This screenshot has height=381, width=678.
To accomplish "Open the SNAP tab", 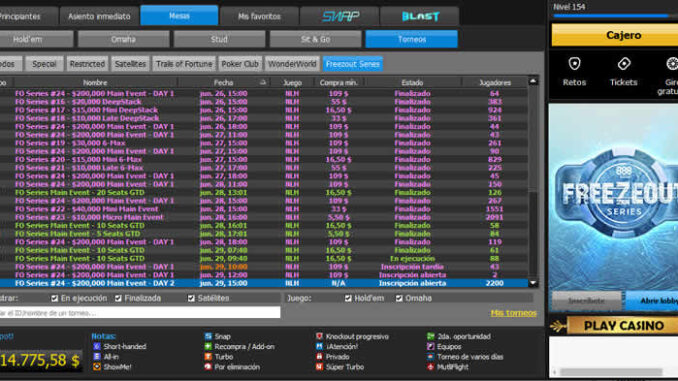I will [x=340, y=16].
